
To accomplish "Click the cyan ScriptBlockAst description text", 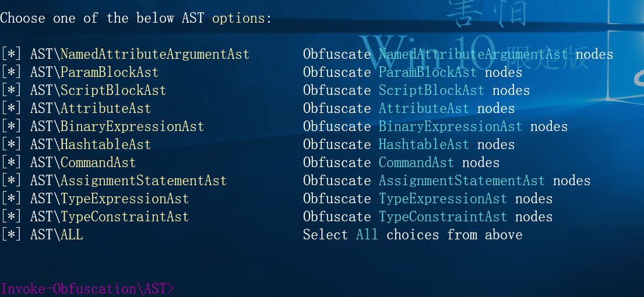I will tap(431, 90).
